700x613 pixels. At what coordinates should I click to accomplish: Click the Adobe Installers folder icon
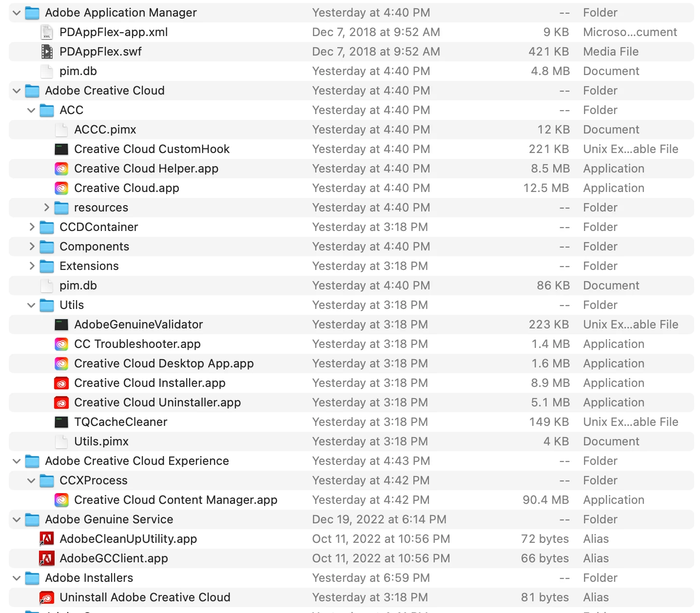pyautogui.click(x=32, y=578)
